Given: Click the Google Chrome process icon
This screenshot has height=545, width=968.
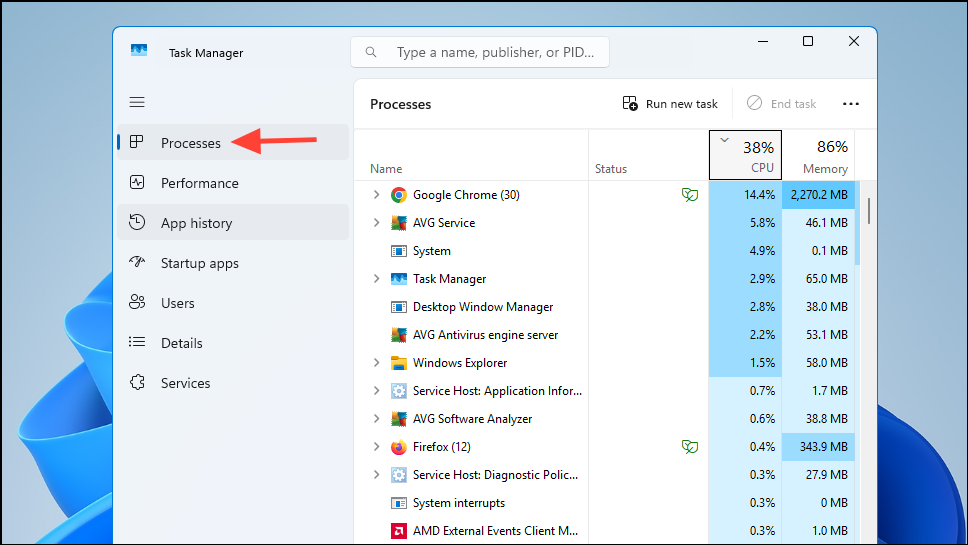Looking at the screenshot, I should (x=399, y=195).
